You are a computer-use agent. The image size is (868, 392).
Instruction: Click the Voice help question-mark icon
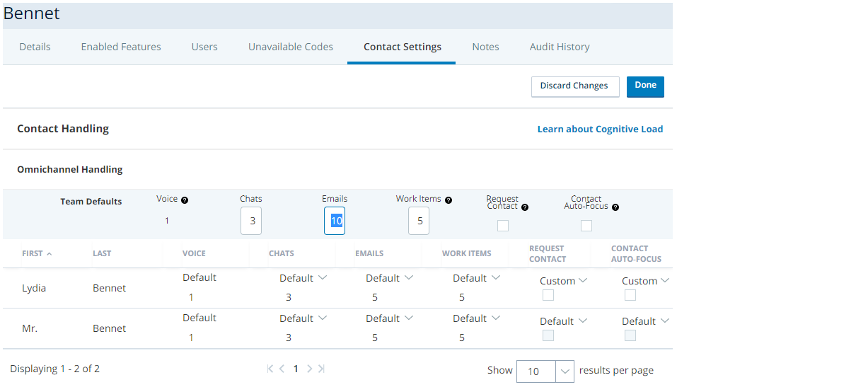(185, 200)
